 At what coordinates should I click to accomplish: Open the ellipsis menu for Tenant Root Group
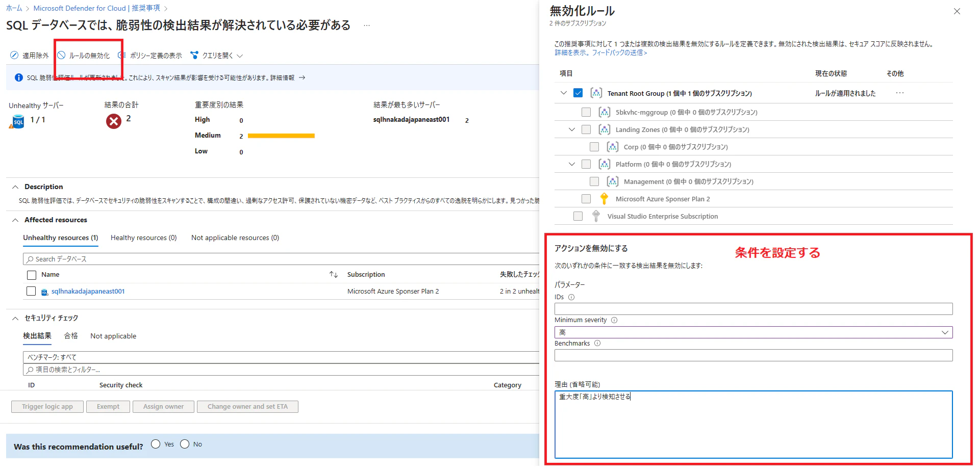pyautogui.click(x=899, y=93)
